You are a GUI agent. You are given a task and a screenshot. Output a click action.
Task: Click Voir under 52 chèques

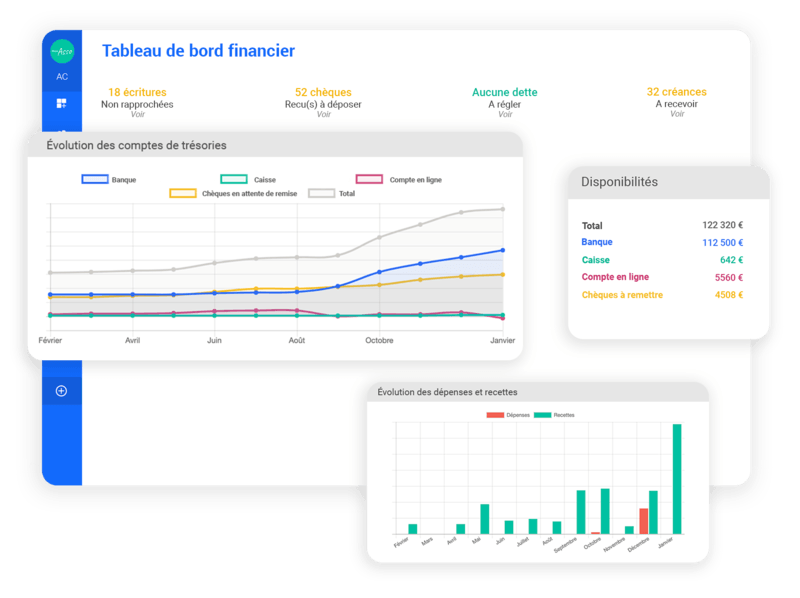(323, 114)
